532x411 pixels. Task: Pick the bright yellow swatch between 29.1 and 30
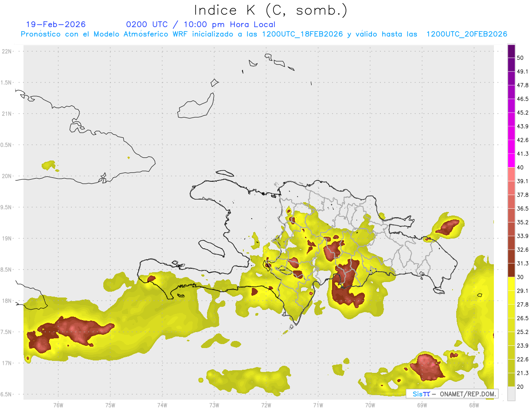click(x=511, y=284)
